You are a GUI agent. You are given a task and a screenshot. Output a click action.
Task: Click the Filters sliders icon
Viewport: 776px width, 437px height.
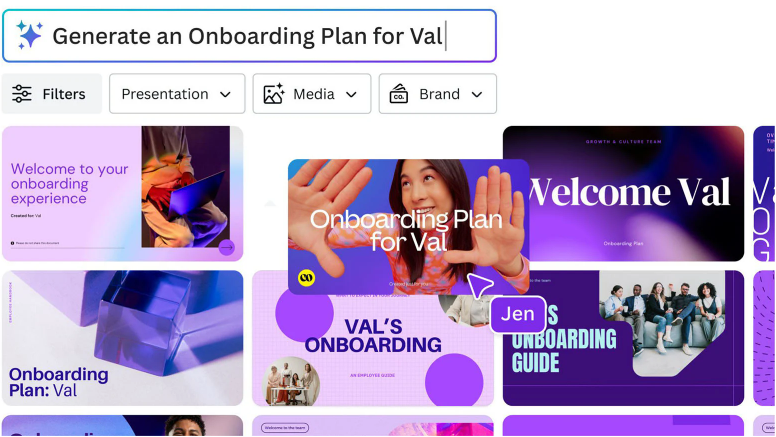[22, 94]
